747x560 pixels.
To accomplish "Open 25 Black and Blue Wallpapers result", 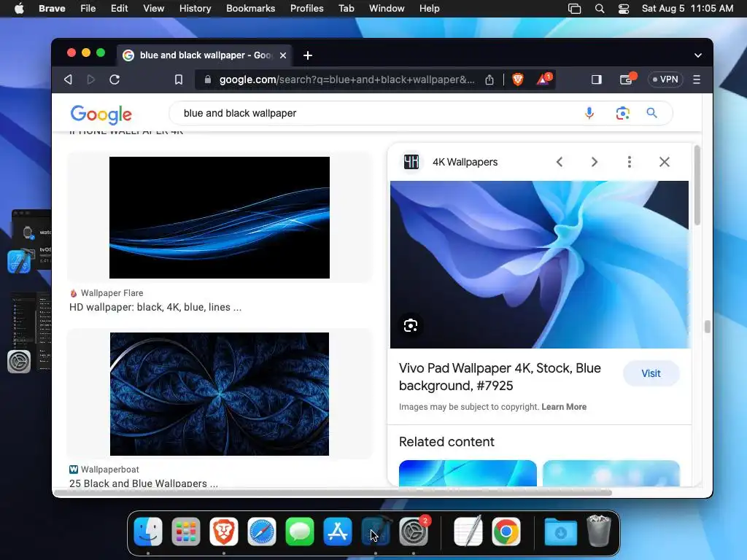I will [x=144, y=483].
